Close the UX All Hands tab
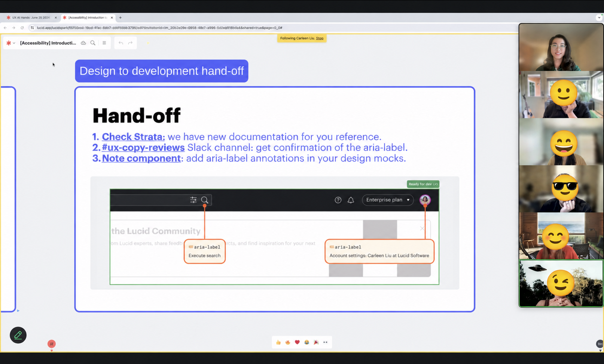604x364 pixels. [x=56, y=18]
